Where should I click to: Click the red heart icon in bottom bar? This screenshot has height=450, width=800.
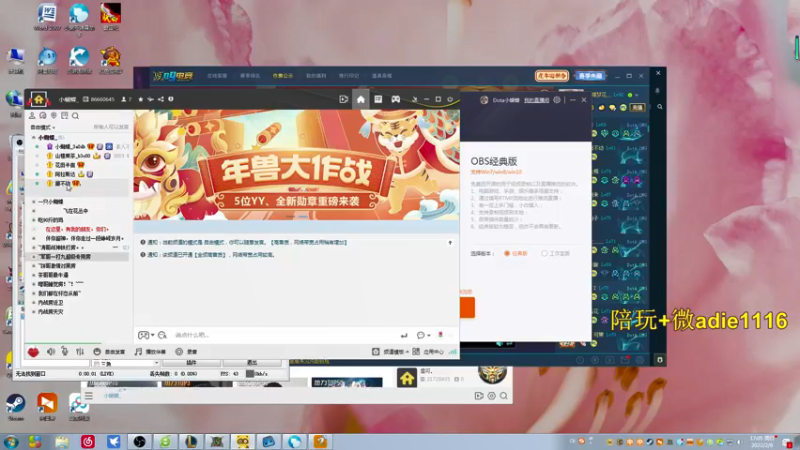(x=33, y=352)
